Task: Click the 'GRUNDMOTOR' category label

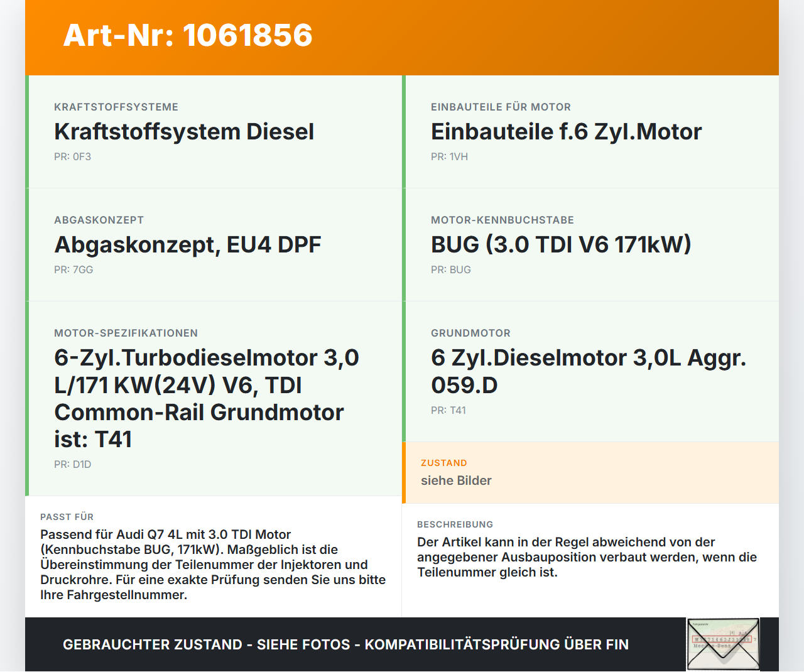Action: coord(471,333)
